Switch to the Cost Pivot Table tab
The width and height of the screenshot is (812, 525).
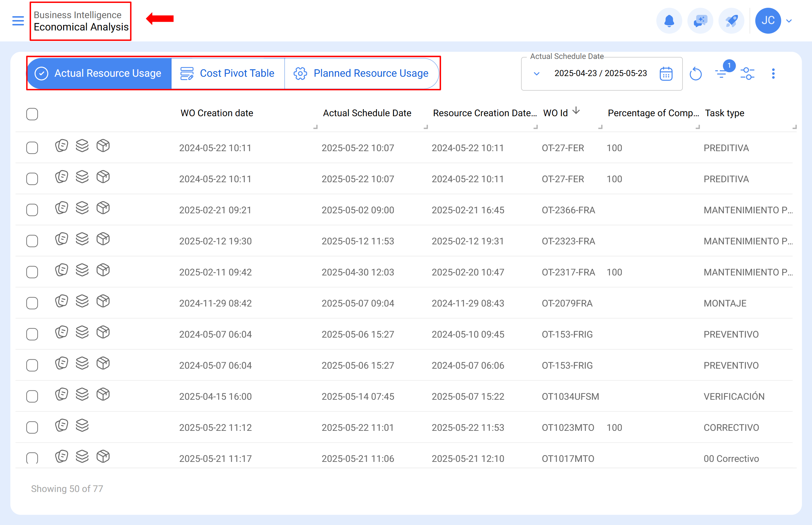tap(228, 73)
